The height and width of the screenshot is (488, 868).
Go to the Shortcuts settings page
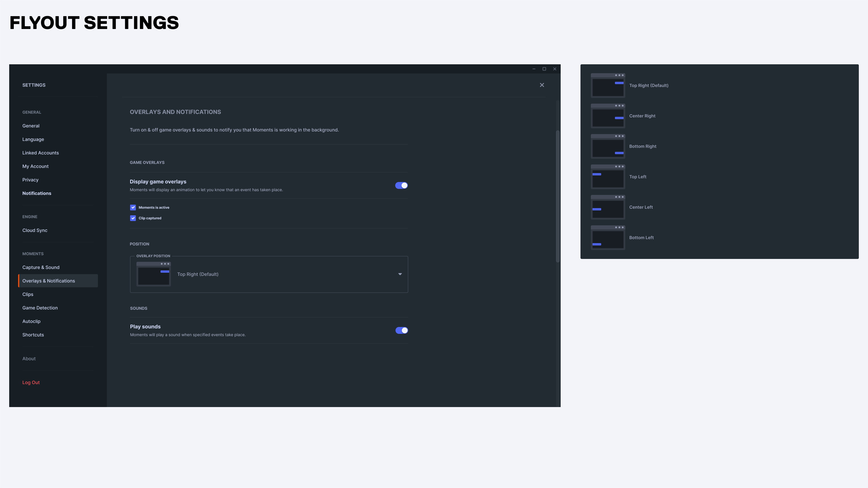(33, 335)
